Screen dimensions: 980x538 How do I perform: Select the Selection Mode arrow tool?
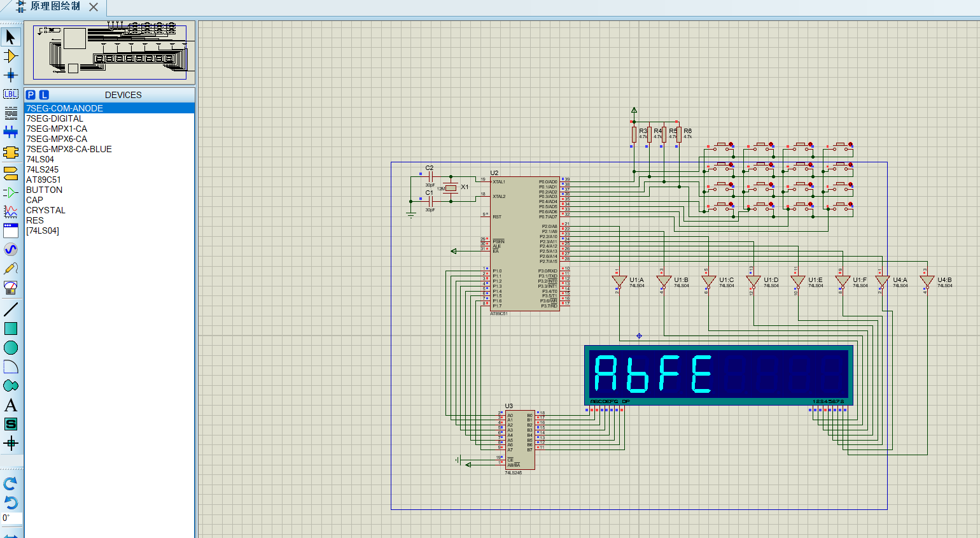10,37
